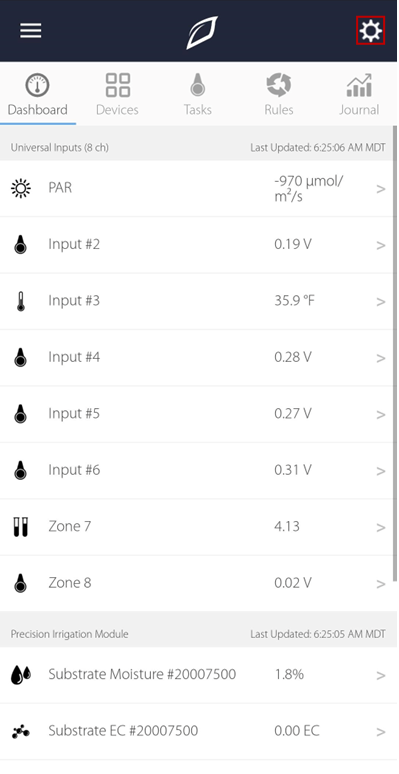Viewport: 399px width, 774px height.
Task: Click the Substrate EC molecule icon
Action: point(20,731)
